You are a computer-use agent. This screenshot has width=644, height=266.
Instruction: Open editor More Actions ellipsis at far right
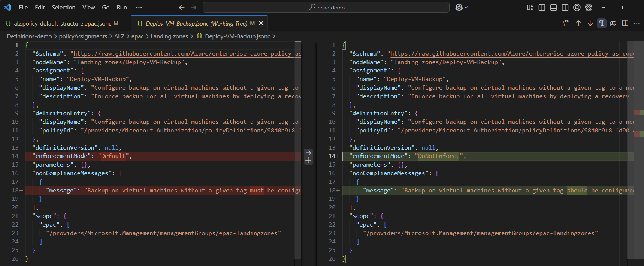(x=637, y=23)
